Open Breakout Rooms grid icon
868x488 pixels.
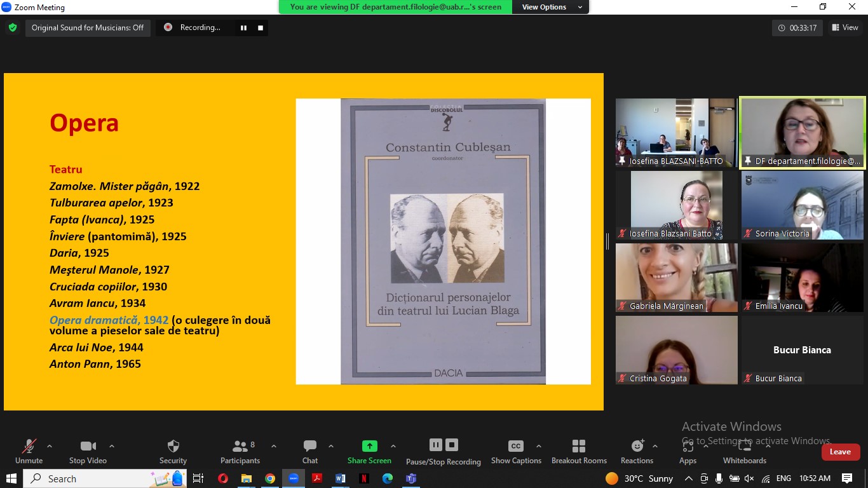[x=579, y=446]
